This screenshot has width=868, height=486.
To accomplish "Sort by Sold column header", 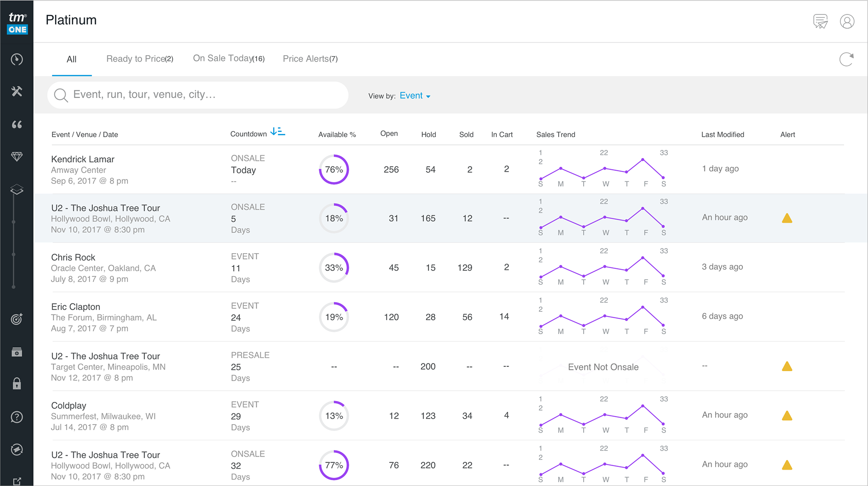I will click(x=466, y=135).
